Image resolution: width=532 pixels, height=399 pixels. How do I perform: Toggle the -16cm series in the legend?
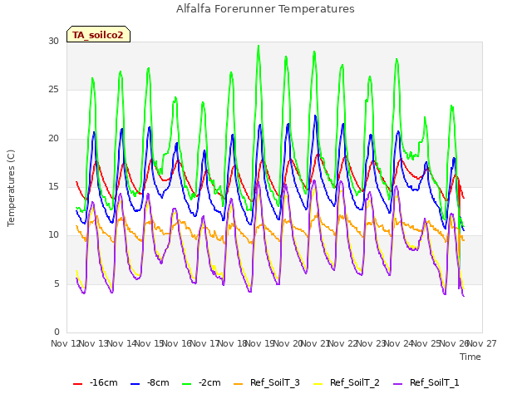pos(96,383)
